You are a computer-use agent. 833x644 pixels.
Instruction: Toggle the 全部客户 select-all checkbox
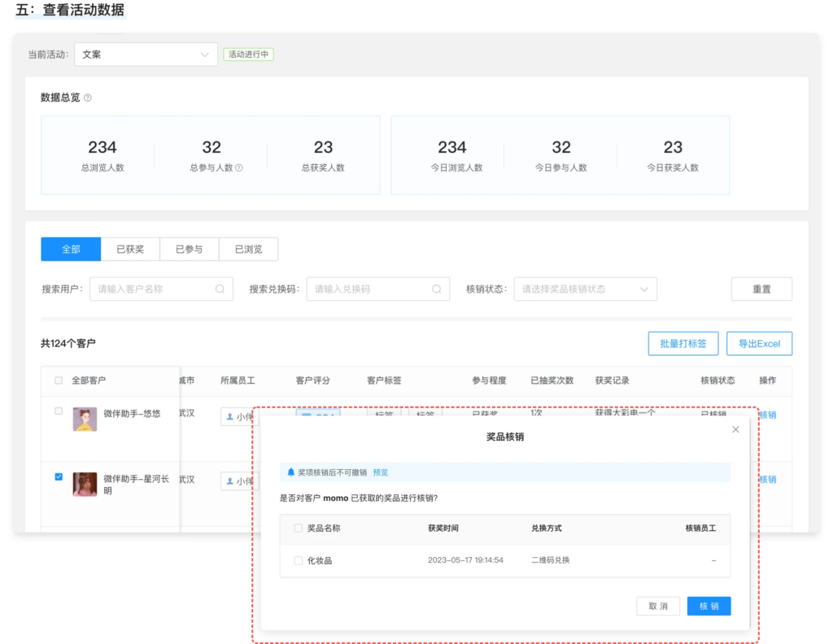pos(59,381)
